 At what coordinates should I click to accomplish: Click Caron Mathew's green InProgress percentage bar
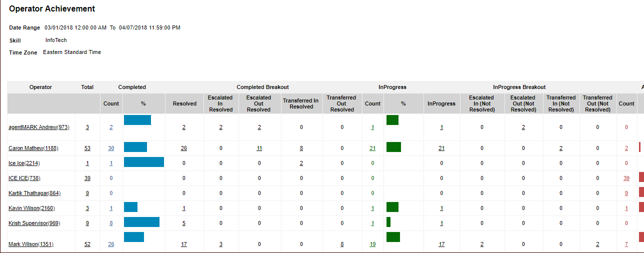[x=393, y=147]
